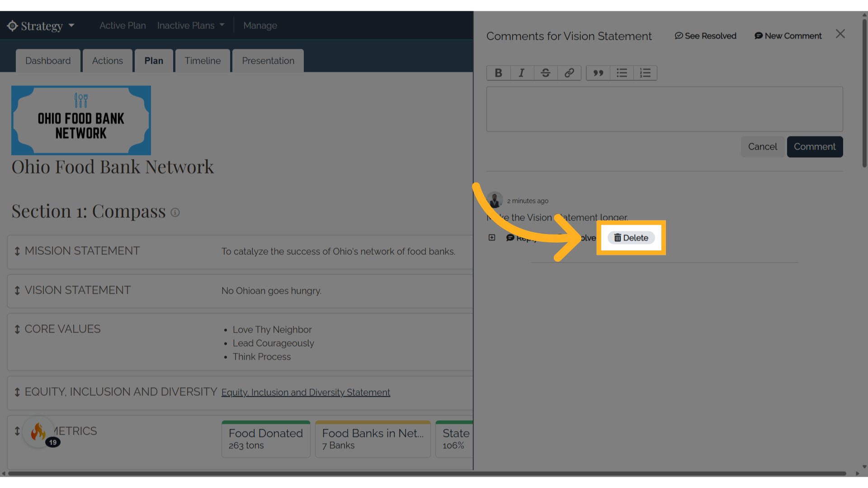The image size is (868, 488).
Task: Open the Food Banks in Net... metric card
Action: pos(373,439)
